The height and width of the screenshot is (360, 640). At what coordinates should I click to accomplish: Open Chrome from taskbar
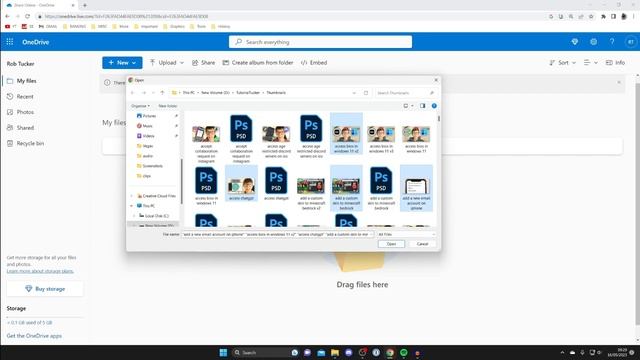pyautogui.click(x=390, y=352)
